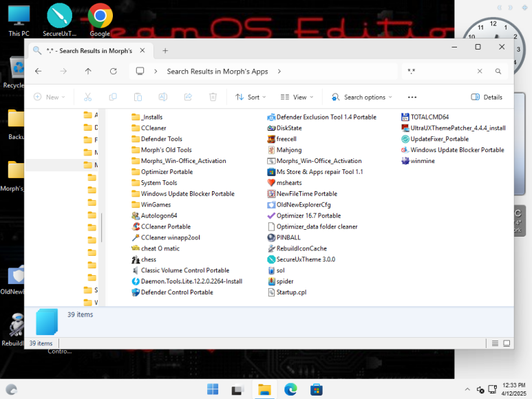Image resolution: width=532 pixels, height=399 pixels.
Task: Refresh the search results
Action: point(114,71)
